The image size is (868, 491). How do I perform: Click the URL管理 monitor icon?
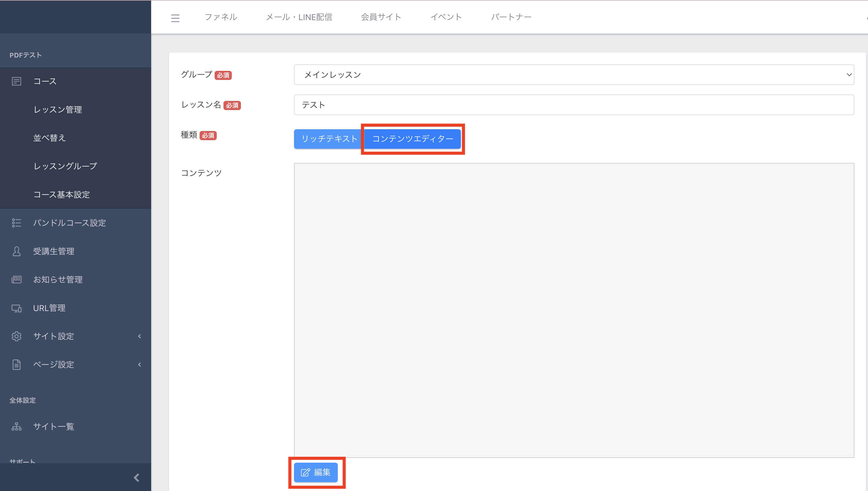pyautogui.click(x=16, y=308)
